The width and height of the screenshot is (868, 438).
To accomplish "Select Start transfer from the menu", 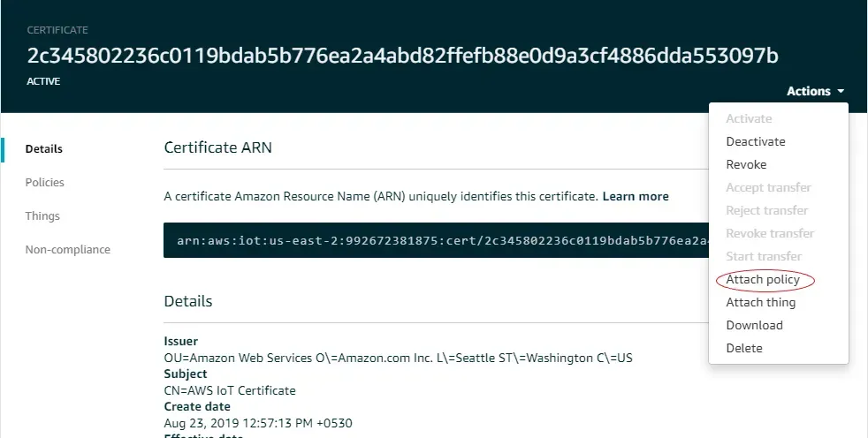I will click(x=764, y=257).
